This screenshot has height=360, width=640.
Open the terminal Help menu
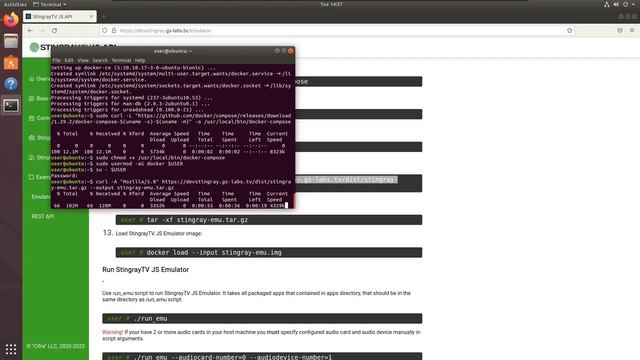click(x=140, y=60)
